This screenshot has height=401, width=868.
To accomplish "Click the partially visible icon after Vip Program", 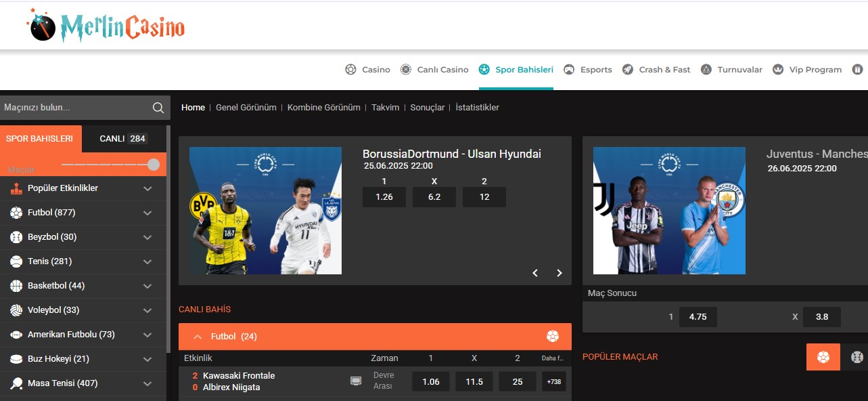I will click(x=858, y=69).
